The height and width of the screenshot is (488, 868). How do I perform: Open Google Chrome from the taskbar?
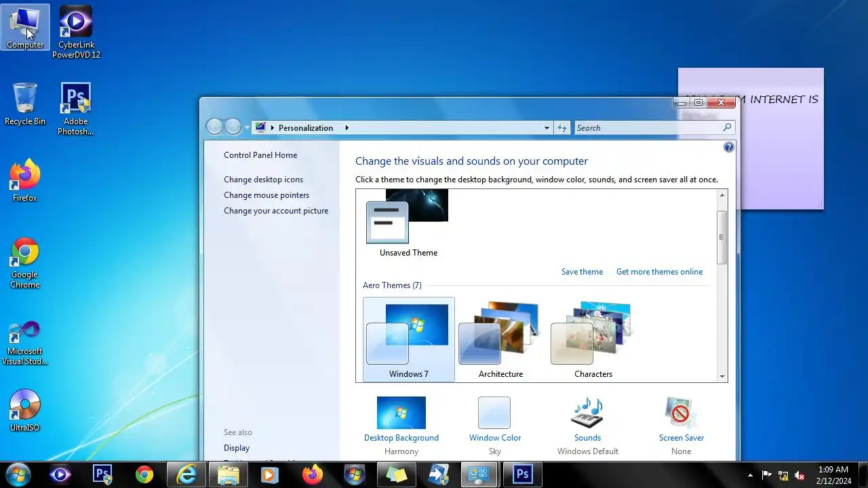(144, 474)
